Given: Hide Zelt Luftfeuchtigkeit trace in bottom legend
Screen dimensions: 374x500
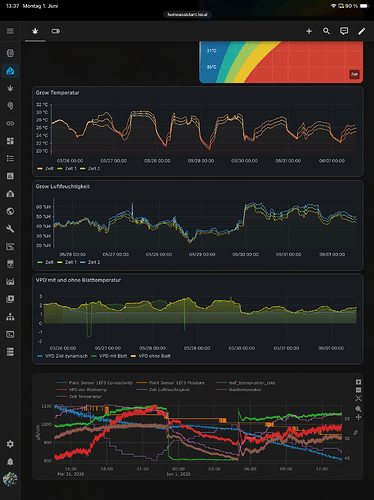Looking at the screenshot, I should click(163, 390).
